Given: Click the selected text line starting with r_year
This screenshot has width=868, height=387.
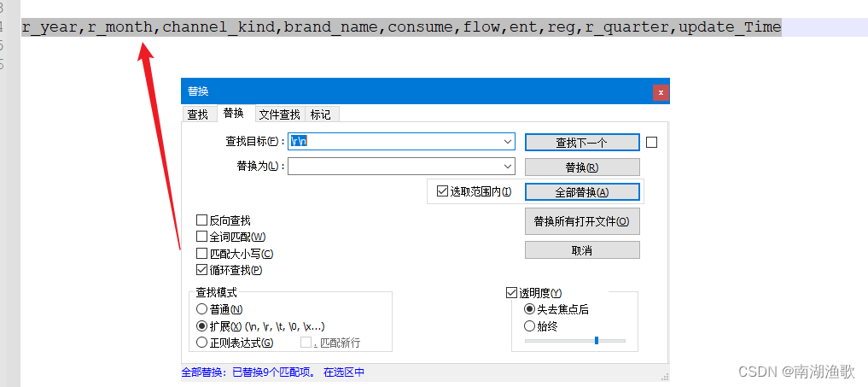Looking at the screenshot, I should coord(401,26).
